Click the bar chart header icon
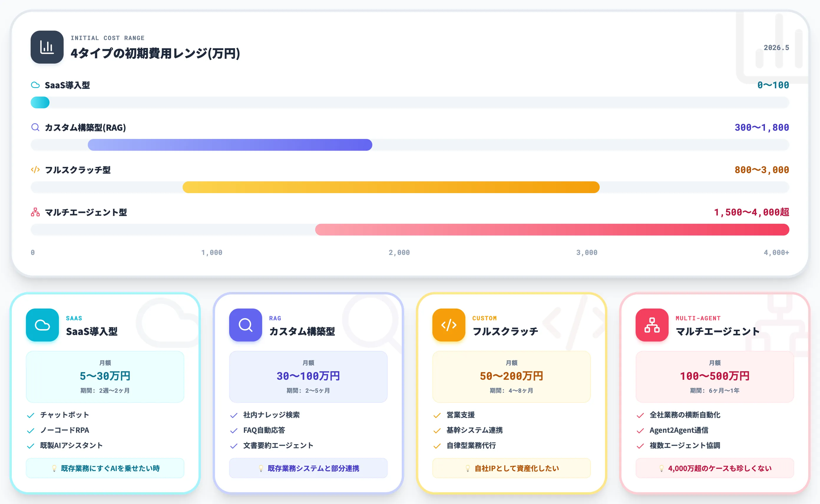Image resolution: width=820 pixels, height=504 pixels. point(47,47)
